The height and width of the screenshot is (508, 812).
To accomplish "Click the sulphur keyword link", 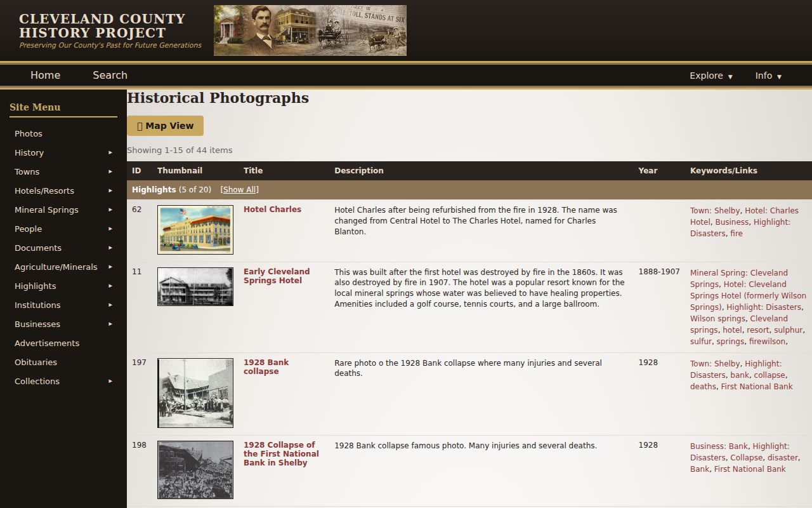I will click(789, 330).
